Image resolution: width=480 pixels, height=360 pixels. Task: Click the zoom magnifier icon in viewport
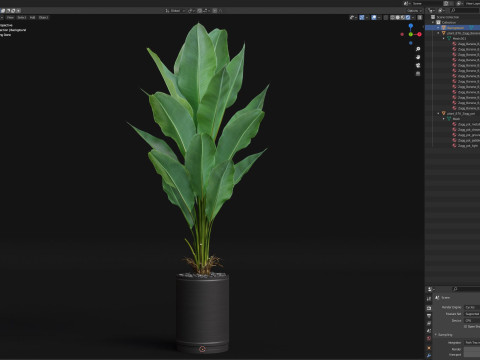point(418,49)
